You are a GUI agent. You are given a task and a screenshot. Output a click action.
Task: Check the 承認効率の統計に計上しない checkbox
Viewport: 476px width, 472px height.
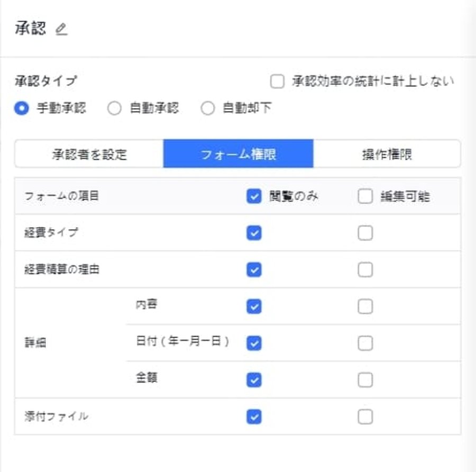pos(277,80)
